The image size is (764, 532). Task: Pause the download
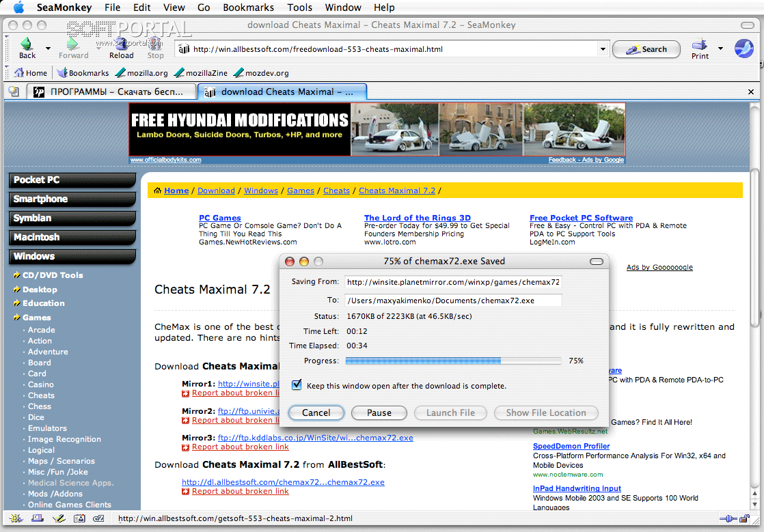click(x=379, y=412)
